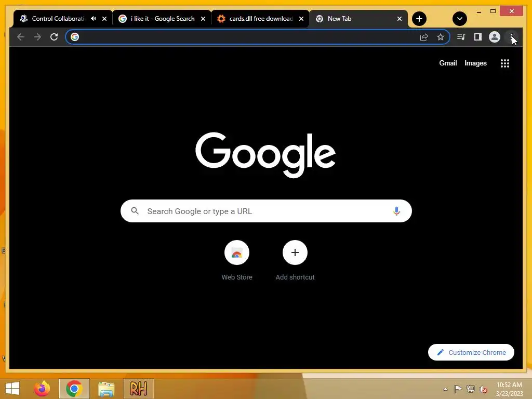
Task: Open the media control icon in the toolbar
Action: pos(461,37)
